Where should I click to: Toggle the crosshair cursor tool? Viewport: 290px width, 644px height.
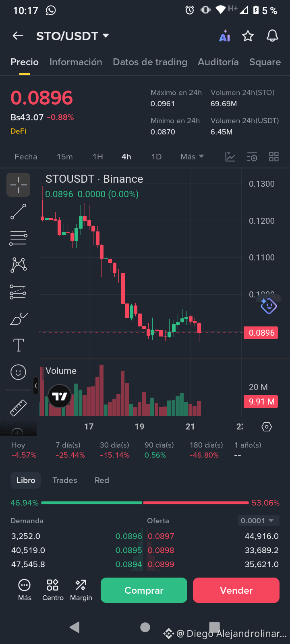[x=19, y=185]
